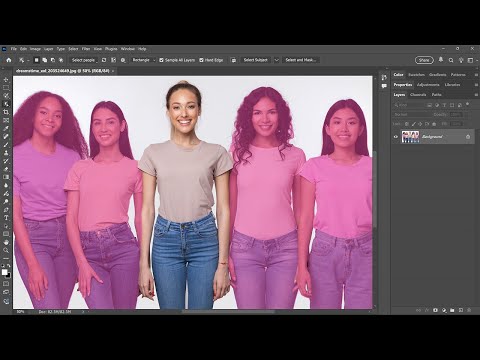Expand the Select Subject dropdown arrow
The height and width of the screenshot is (360, 480).
276,60
